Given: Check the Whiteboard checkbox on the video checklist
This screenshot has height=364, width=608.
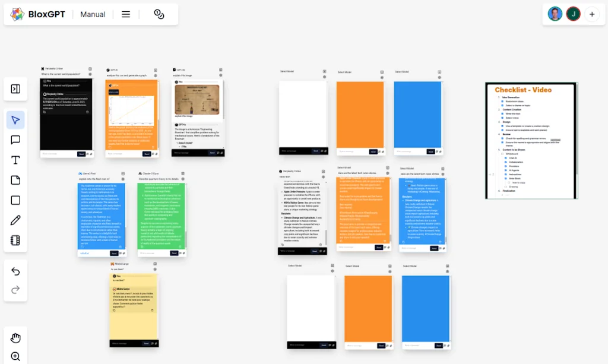Looking at the screenshot, I should 502,153.
